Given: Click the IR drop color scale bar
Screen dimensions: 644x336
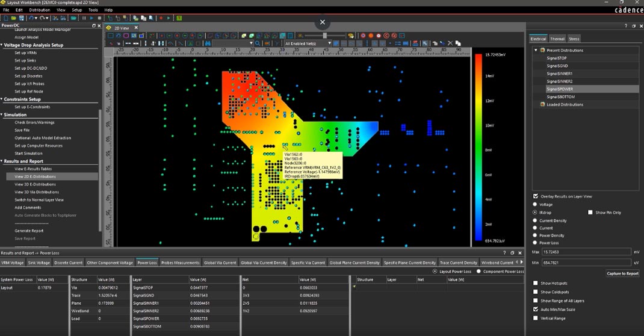Looking at the screenshot, I should [x=478, y=147].
